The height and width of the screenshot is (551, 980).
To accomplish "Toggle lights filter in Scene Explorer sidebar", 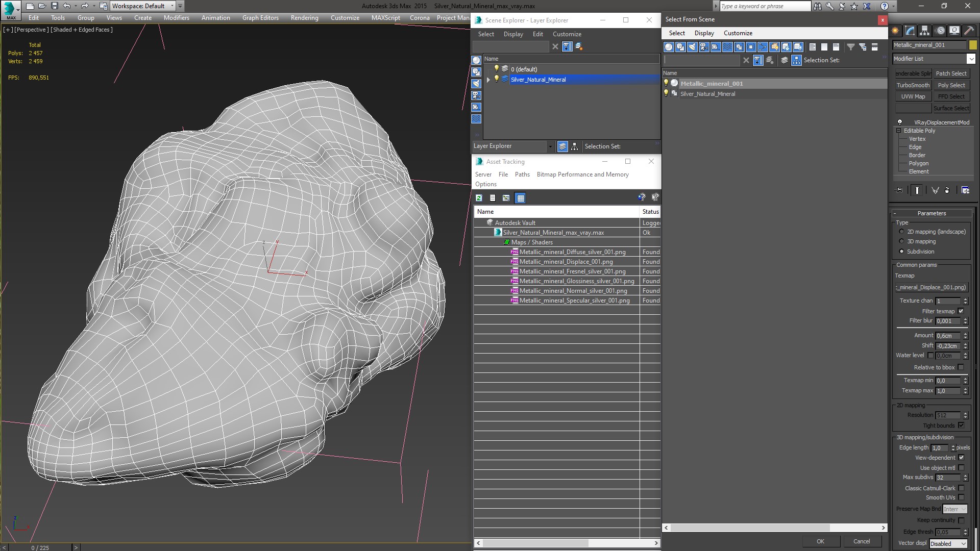I will [476, 84].
